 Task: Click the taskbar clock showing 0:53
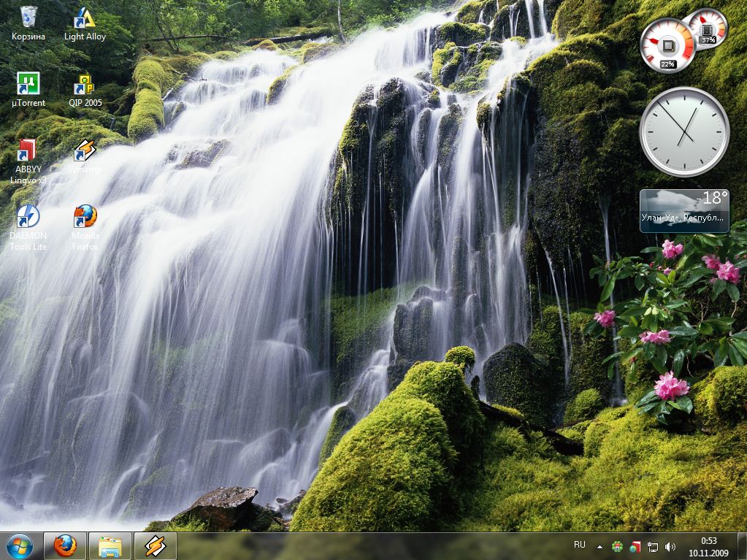point(708,546)
